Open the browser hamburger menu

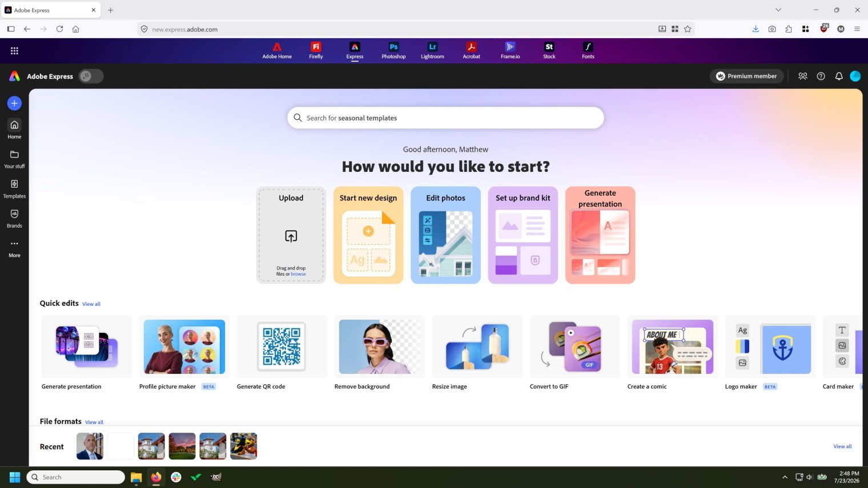tap(857, 29)
